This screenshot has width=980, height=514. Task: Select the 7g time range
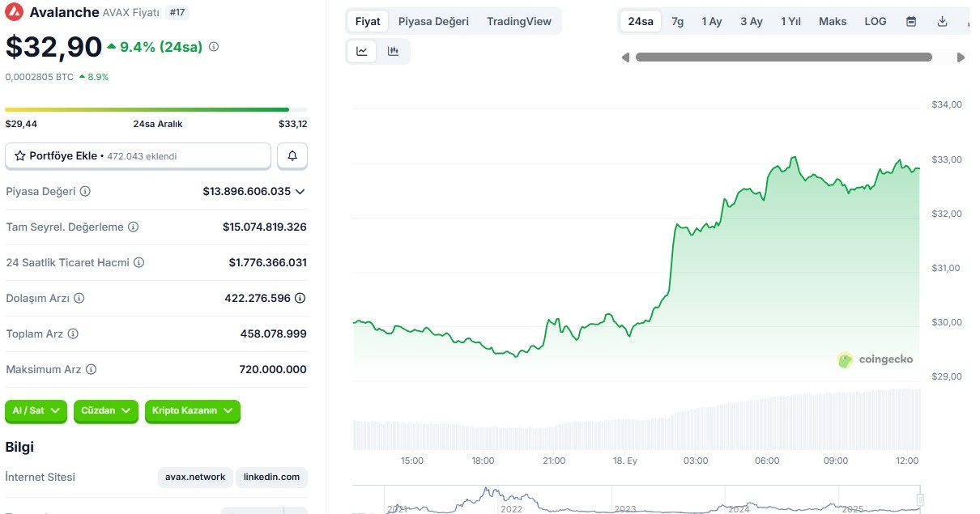tap(677, 22)
